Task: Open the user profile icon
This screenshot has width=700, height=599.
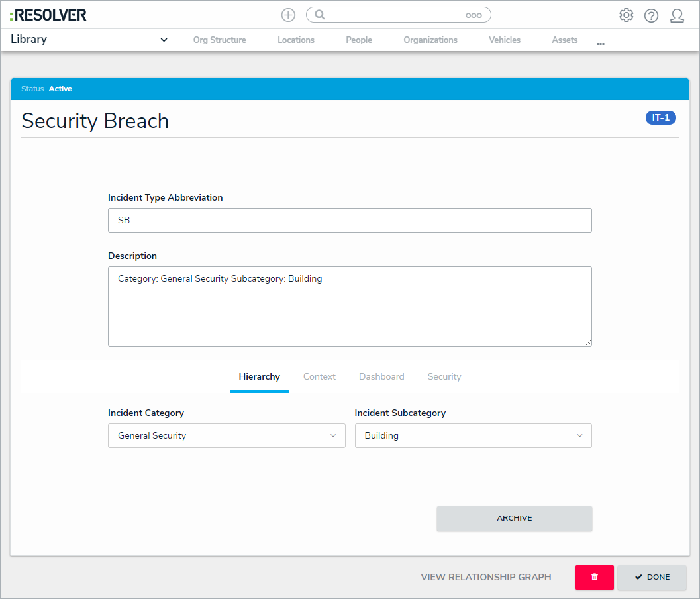Action: [x=677, y=16]
